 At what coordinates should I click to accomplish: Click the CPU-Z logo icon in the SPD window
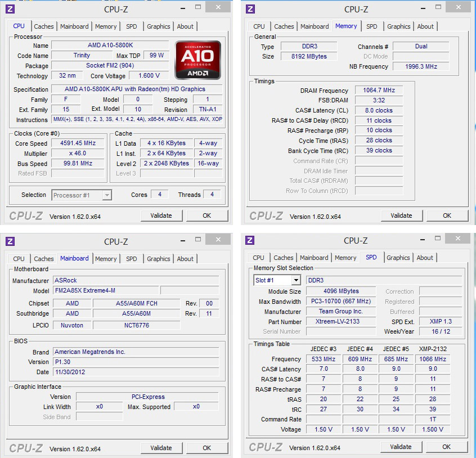coord(250,240)
